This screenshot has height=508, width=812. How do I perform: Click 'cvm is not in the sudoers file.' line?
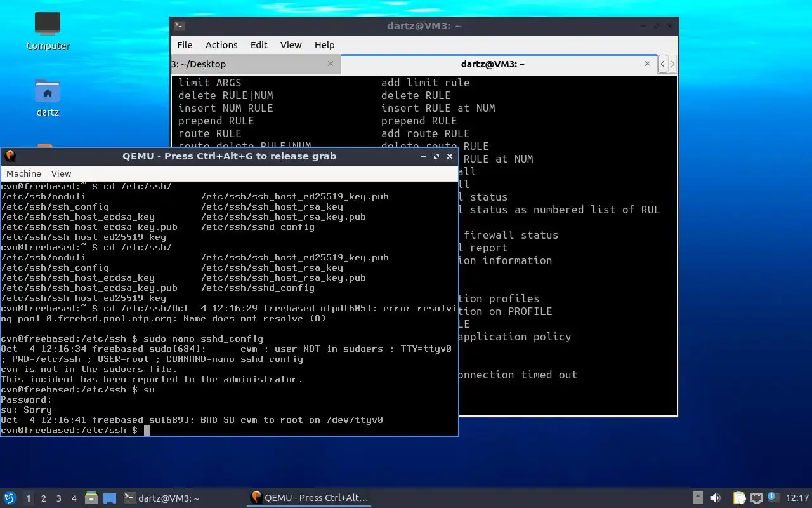pos(89,369)
